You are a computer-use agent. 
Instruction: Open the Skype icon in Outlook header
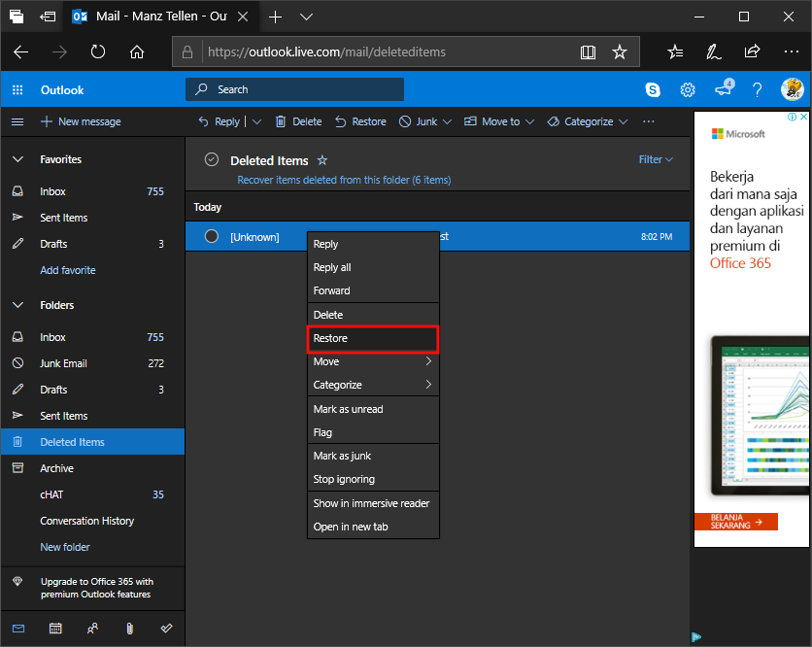pos(653,89)
